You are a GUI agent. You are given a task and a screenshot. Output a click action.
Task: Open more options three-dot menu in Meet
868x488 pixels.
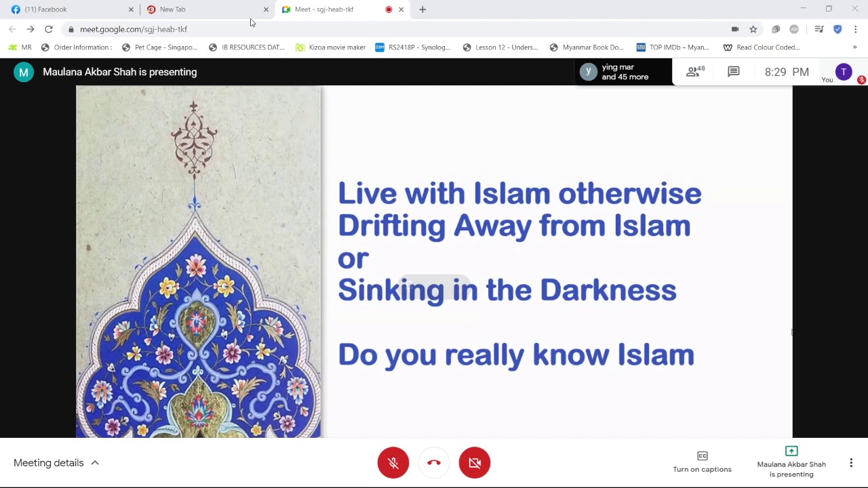coord(851,463)
